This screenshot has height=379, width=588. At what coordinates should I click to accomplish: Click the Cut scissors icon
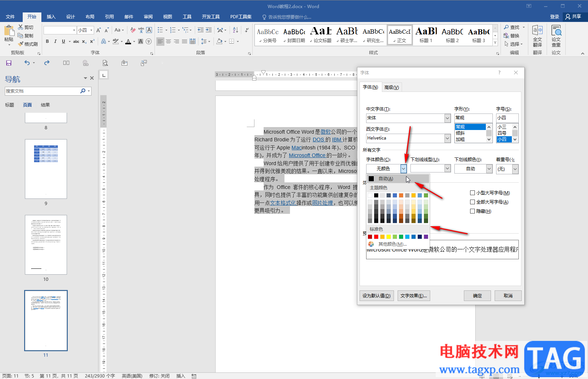tap(21, 27)
